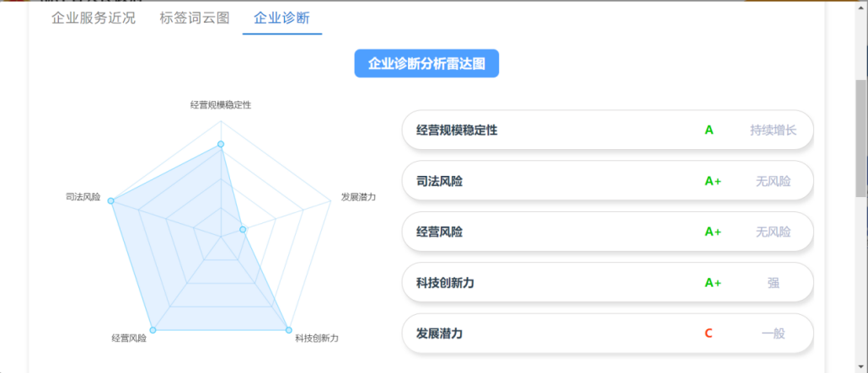This screenshot has height=373, width=868.
Task: Switch to the 标签词云图 tab
Action: (195, 18)
